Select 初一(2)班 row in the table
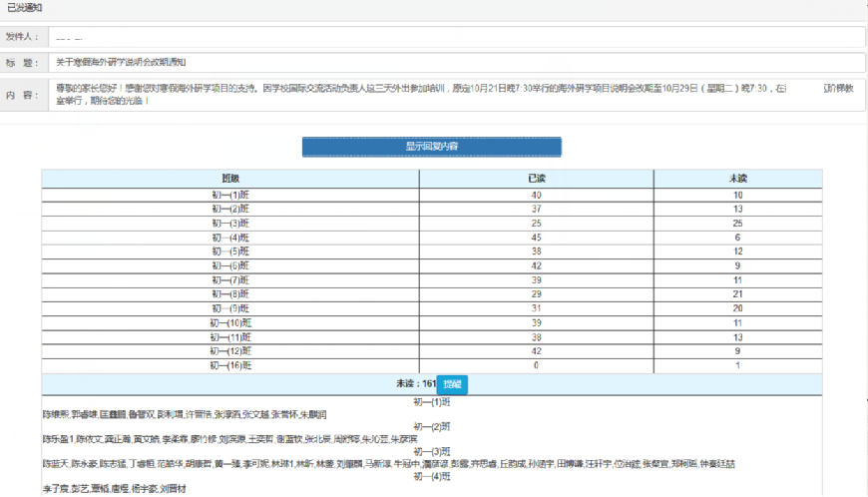The height and width of the screenshot is (497, 868). (432, 210)
